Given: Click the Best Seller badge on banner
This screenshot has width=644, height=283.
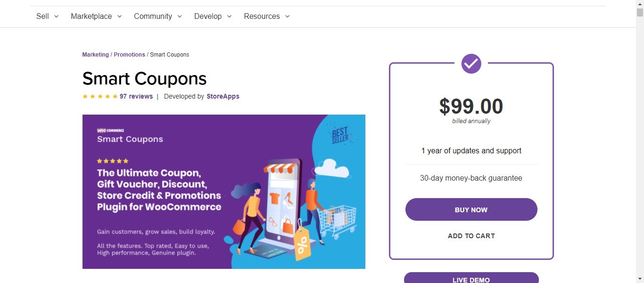Looking at the screenshot, I should point(340,135).
